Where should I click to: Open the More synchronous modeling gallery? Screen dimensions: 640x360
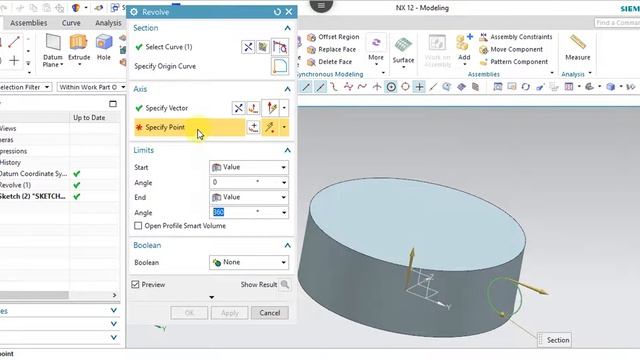point(376,51)
